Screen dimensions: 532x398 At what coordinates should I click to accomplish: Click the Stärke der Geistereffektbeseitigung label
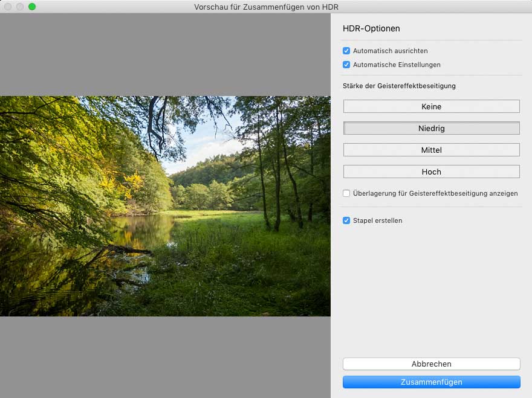point(399,86)
